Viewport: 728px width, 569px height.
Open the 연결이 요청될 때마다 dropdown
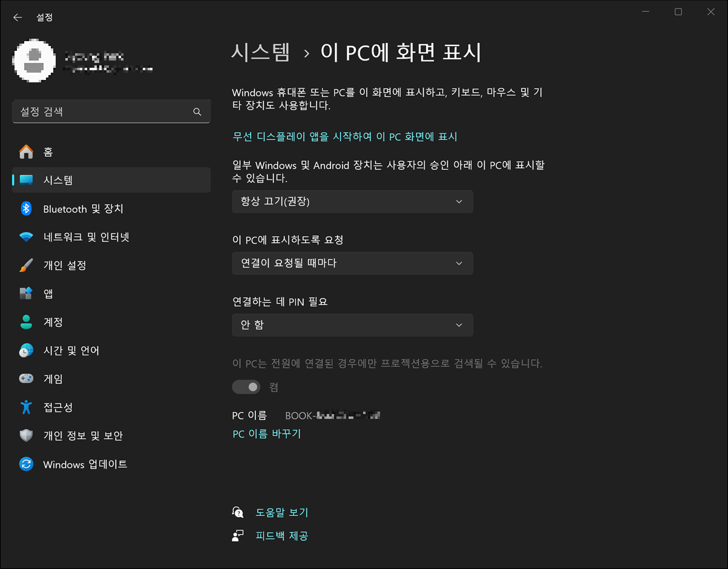point(352,263)
